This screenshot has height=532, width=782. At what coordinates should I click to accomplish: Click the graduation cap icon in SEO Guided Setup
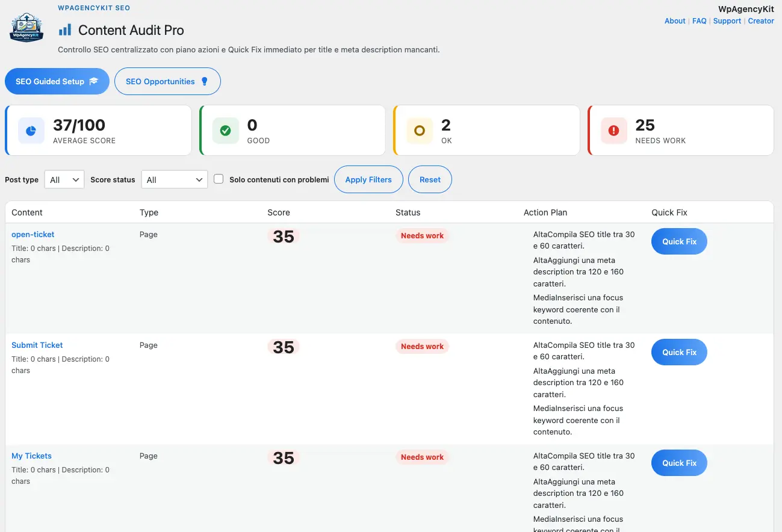tap(93, 82)
